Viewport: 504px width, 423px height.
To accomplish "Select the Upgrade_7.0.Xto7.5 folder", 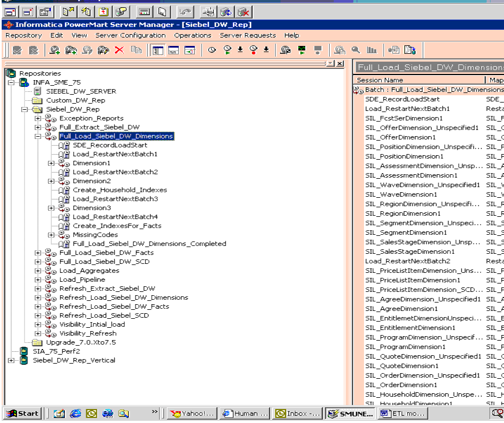I will (x=81, y=342).
